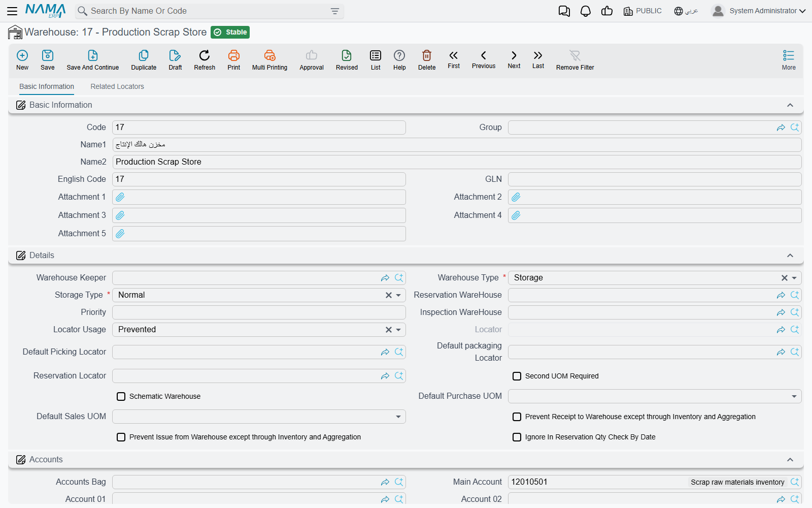The height and width of the screenshot is (508, 812).
Task: Click the thumbs-up feedback icon
Action: coord(607,11)
